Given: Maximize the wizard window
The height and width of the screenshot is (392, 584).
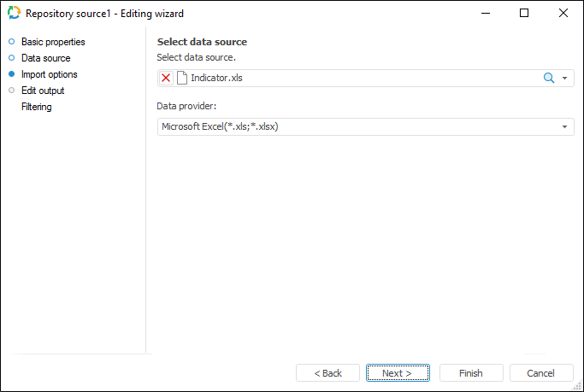Looking at the screenshot, I should coord(524,14).
